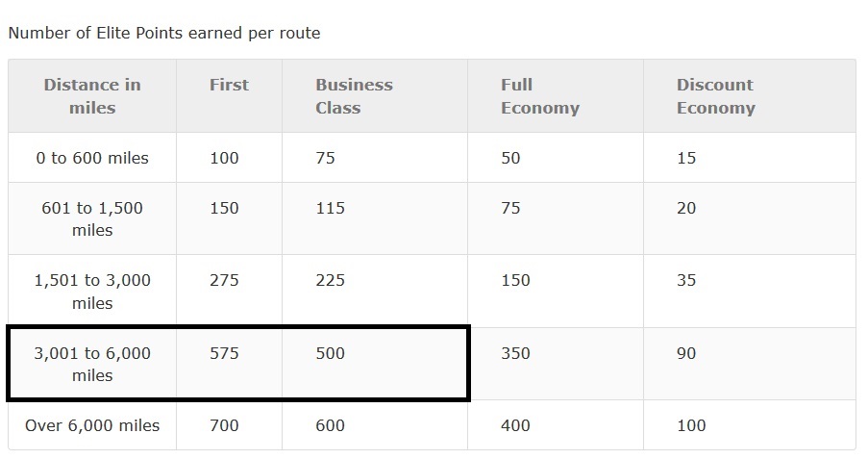Select the "Over 6,000 miles" row label
Viewport: 868px width, 459px height.
click(92, 425)
